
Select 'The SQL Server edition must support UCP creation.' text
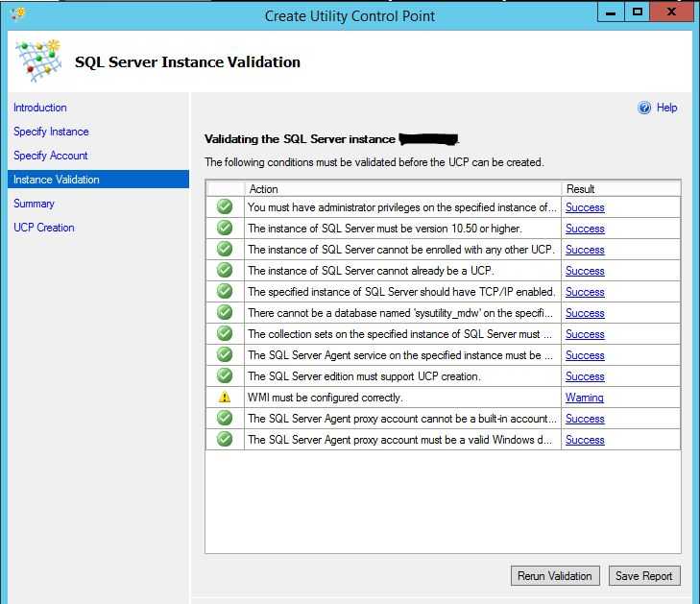(364, 376)
